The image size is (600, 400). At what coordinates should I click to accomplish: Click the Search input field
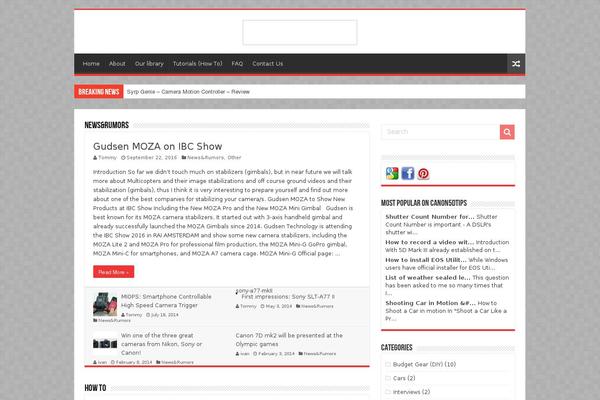440,132
